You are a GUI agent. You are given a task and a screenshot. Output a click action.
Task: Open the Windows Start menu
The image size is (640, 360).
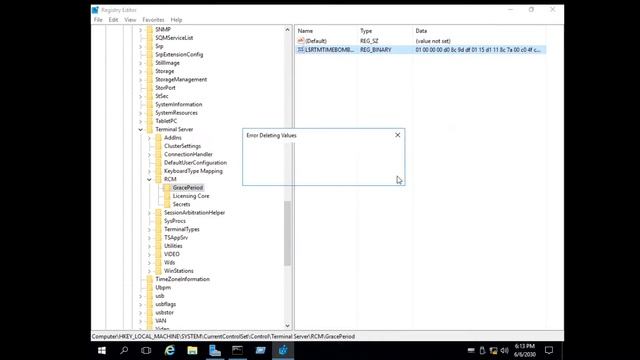pos(102,350)
